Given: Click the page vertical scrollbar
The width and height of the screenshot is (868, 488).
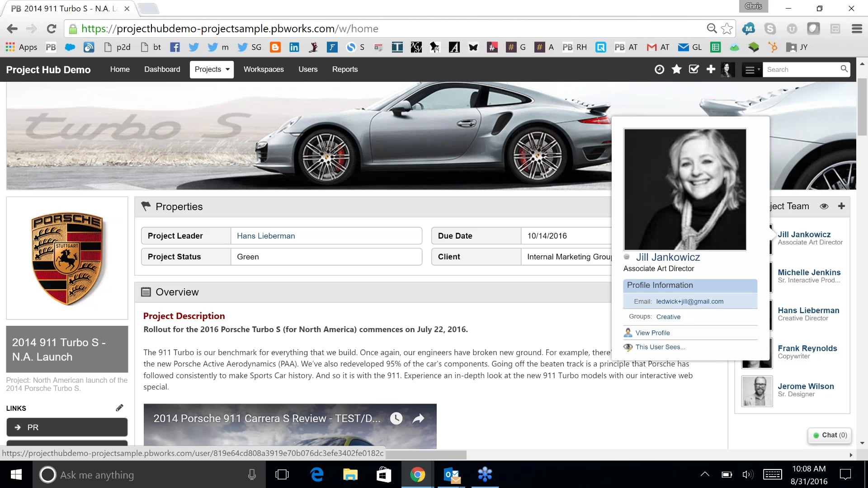Looking at the screenshot, I should (862, 107).
